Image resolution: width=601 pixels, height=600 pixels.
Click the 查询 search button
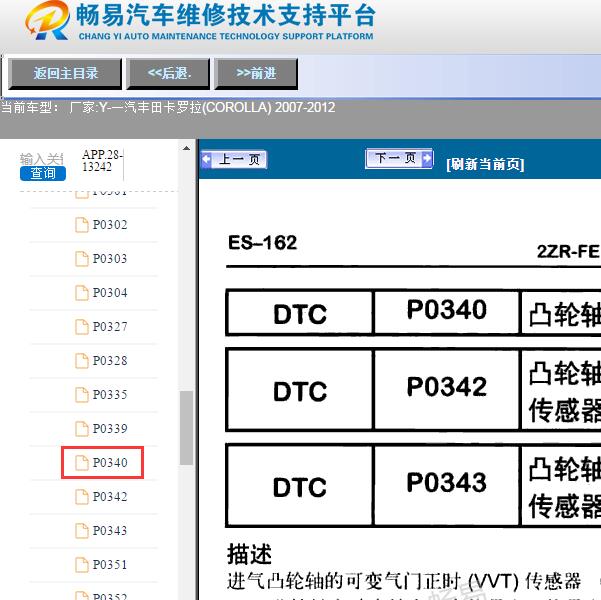tap(43, 173)
